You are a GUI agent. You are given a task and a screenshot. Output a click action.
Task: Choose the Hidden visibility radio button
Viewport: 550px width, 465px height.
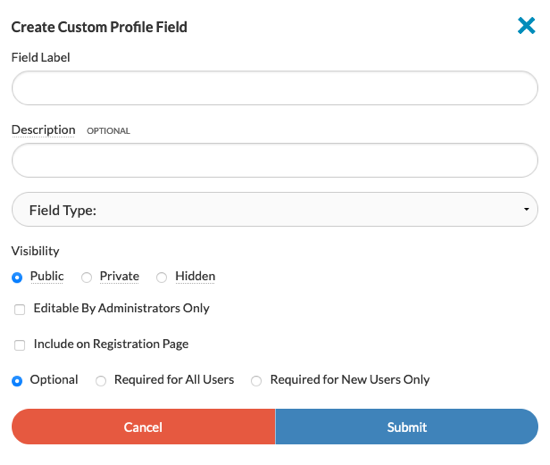(x=161, y=277)
